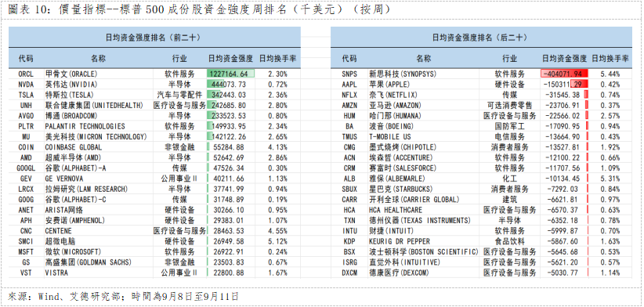Click 高盛集团(GOLDMAN SACHS) cell
644x307 pixels.
(88, 262)
